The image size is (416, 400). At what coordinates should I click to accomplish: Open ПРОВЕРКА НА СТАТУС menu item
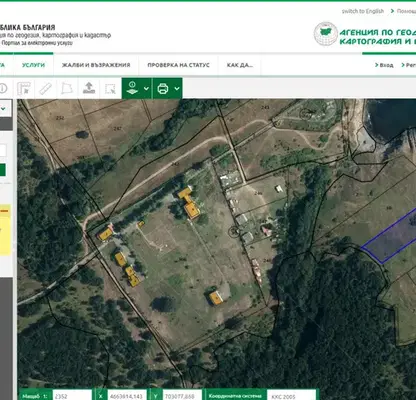pyautogui.click(x=178, y=65)
